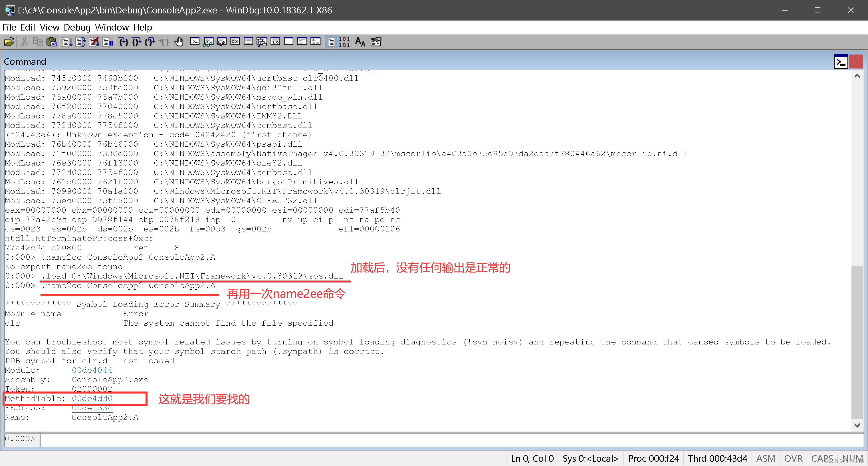Click the Command window scroll-up arrow
868x466 pixels.
[x=857, y=76]
